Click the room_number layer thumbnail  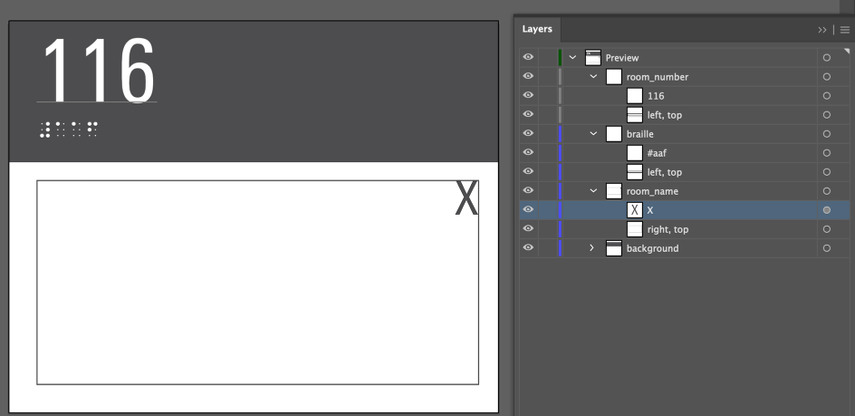(x=614, y=76)
